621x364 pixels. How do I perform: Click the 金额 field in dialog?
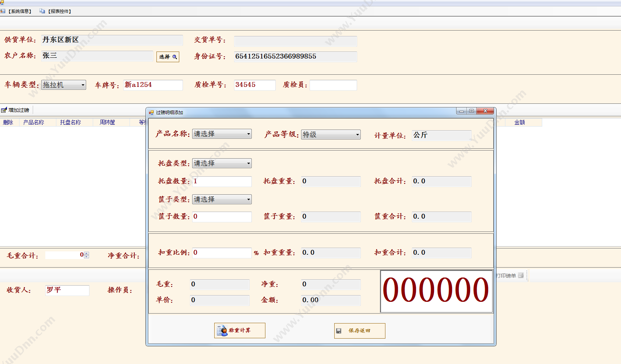point(331,300)
